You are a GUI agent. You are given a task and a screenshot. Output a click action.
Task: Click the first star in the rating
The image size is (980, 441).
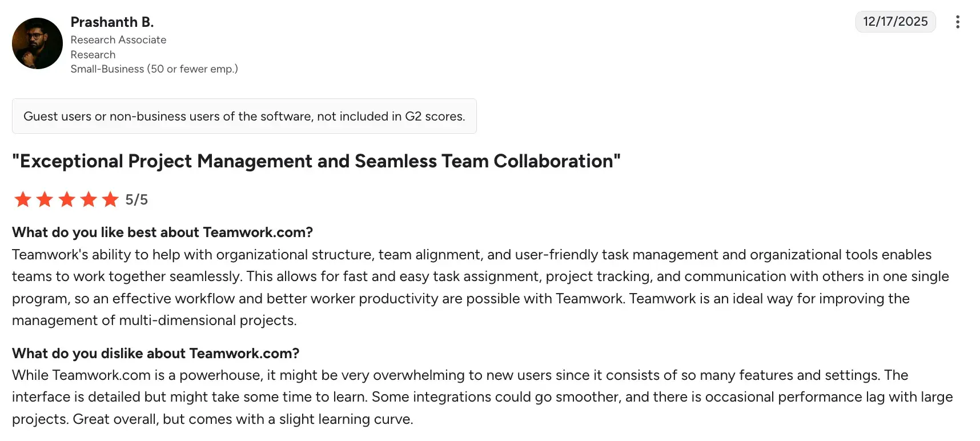pyautogui.click(x=22, y=199)
